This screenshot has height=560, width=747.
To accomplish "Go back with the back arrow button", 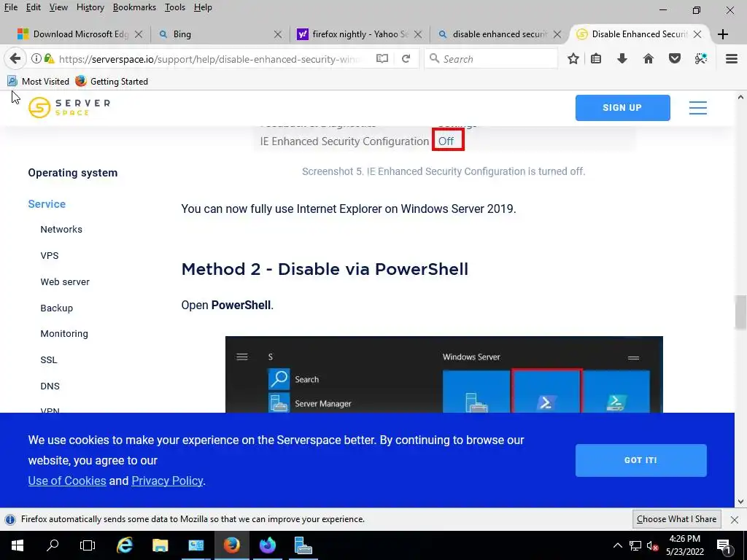I will [15, 58].
